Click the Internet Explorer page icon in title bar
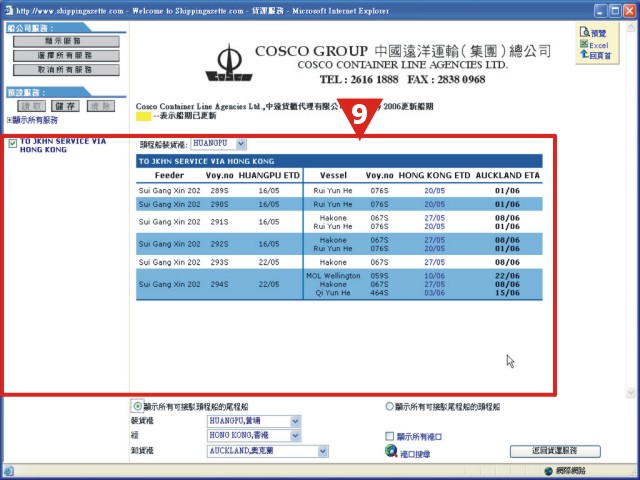This screenshot has width=640, height=480. [8, 10]
